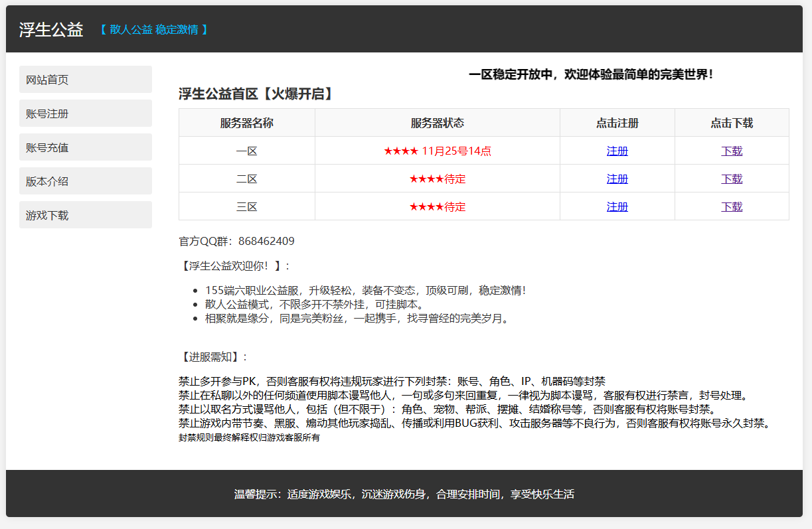The image size is (812, 529).
Task: Follow the 三区 row 注册 link
Action: click(617, 206)
